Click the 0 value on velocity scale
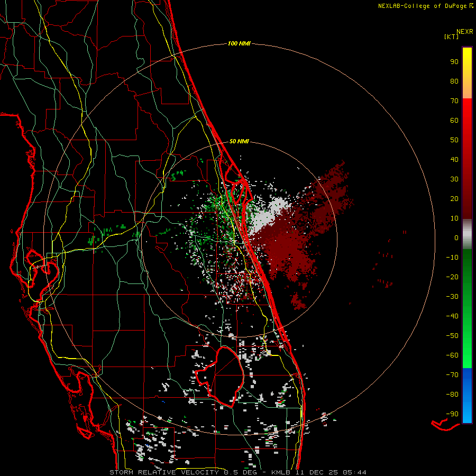The image size is (476, 476). click(456, 238)
